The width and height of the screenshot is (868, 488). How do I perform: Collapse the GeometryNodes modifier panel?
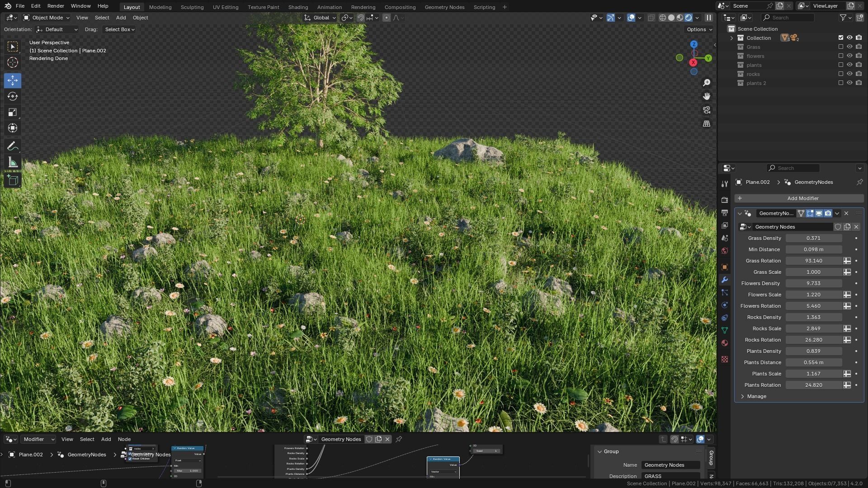pyautogui.click(x=740, y=213)
